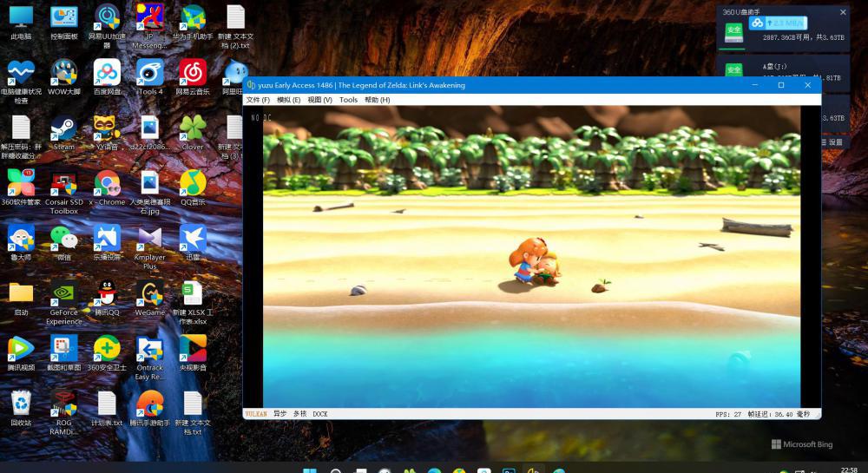The width and height of the screenshot is (868, 473).
Task: Select the Steam shortcut
Action: click(x=64, y=133)
